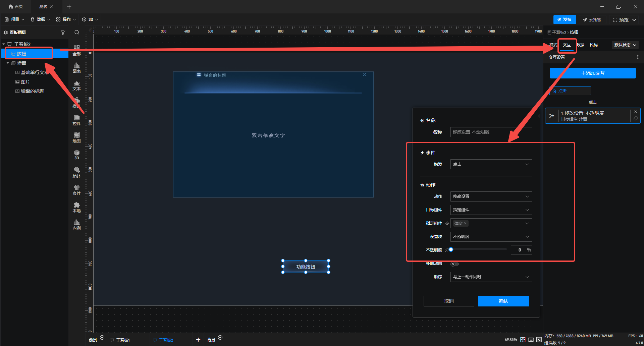This screenshot has height=346, width=644.
Task: Click the layer filter funnel icon
Action: point(63,33)
